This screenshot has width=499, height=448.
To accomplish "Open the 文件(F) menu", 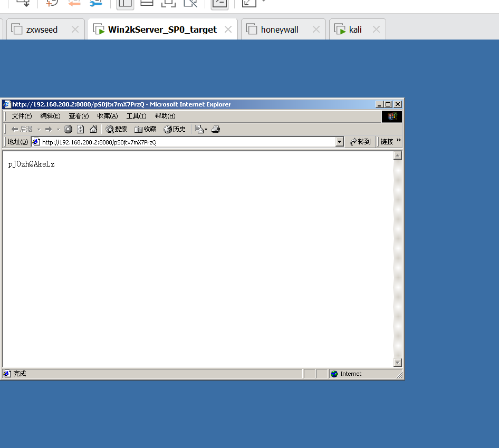I will click(x=22, y=116).
